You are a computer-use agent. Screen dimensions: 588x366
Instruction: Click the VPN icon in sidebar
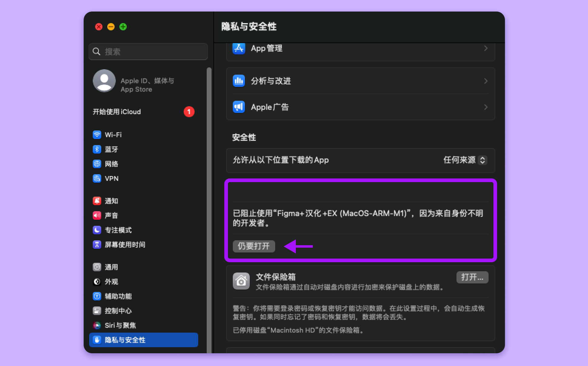(97, 178)
